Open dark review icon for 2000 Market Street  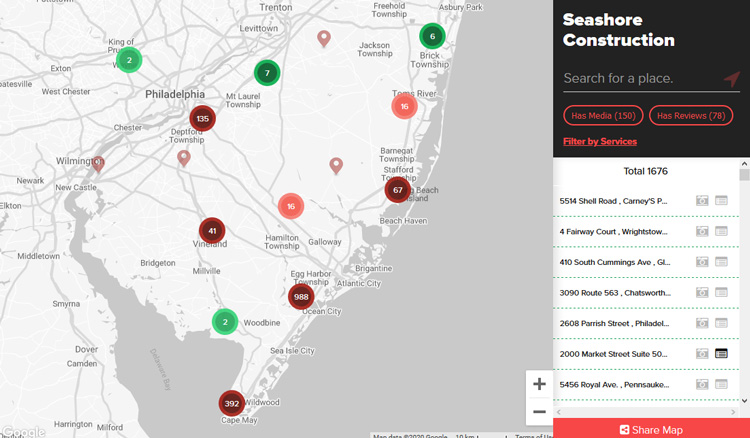pyautogui.click(x=721, y=353)
